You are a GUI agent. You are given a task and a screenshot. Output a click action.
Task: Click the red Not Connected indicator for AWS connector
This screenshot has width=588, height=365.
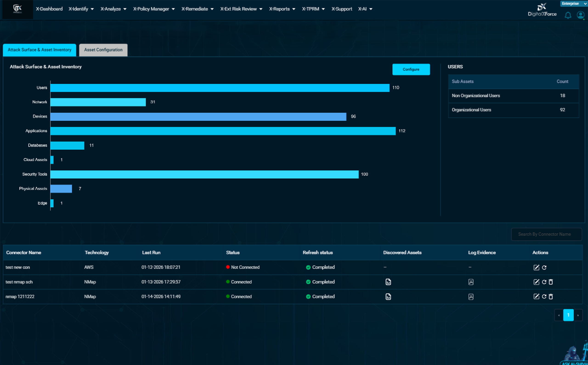tap(227, 267)
